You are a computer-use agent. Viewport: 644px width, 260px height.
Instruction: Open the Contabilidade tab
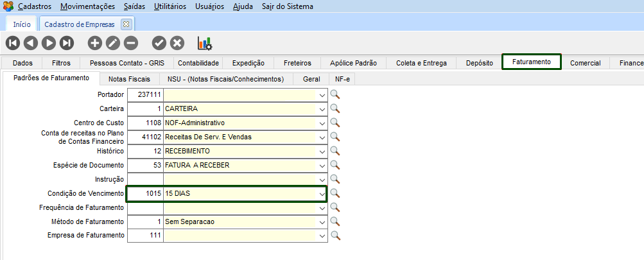pyautogui.click(x=198, y=63)
